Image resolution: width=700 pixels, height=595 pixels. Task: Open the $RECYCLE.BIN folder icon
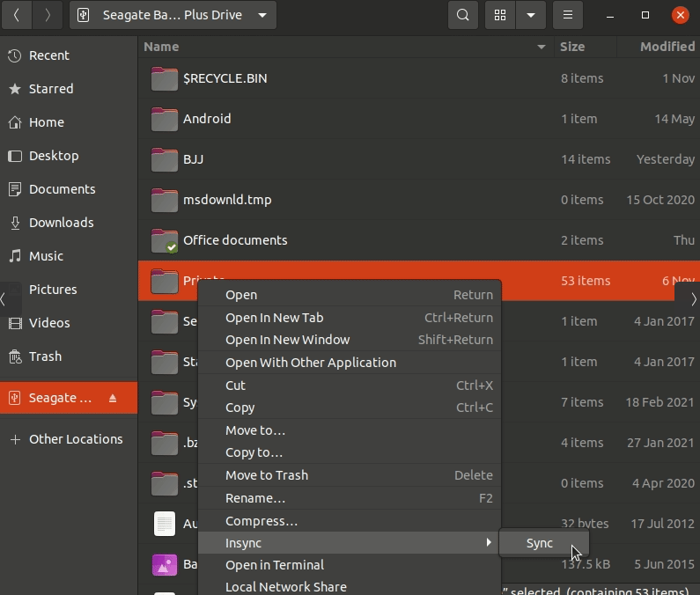click(164, 78)
